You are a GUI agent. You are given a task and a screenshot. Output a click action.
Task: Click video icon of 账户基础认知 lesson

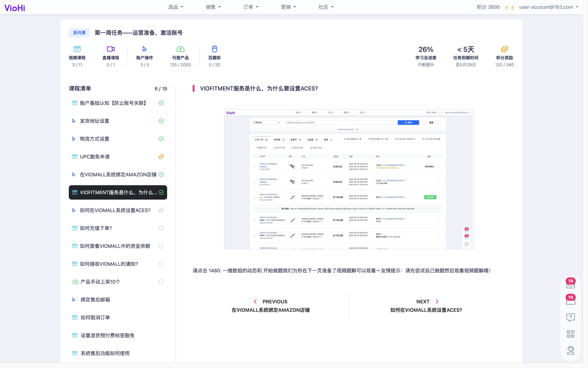[x=75, y=103]
